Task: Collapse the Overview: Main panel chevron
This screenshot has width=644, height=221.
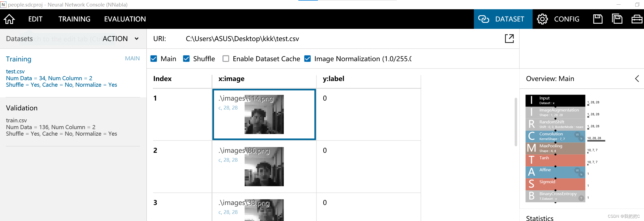Action: [637, 79]
